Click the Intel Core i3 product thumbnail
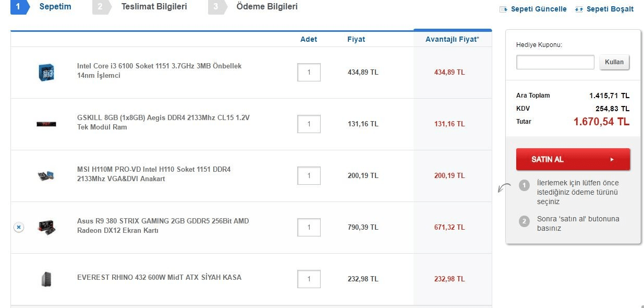 [x=46, y=72]
